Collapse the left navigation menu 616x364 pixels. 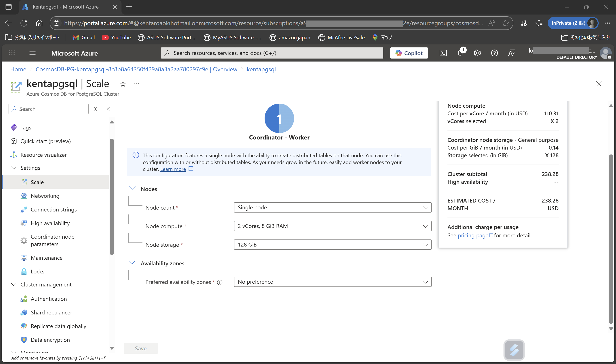point(108,109)
